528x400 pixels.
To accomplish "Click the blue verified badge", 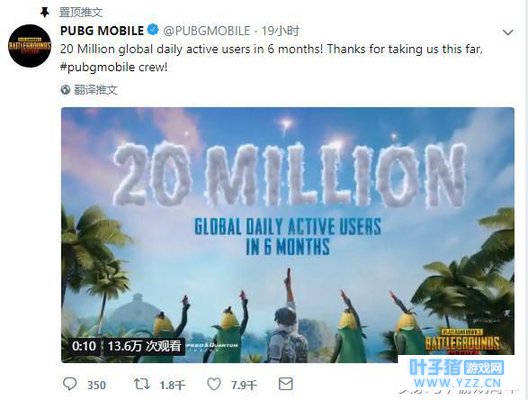I will pos(153,30).
